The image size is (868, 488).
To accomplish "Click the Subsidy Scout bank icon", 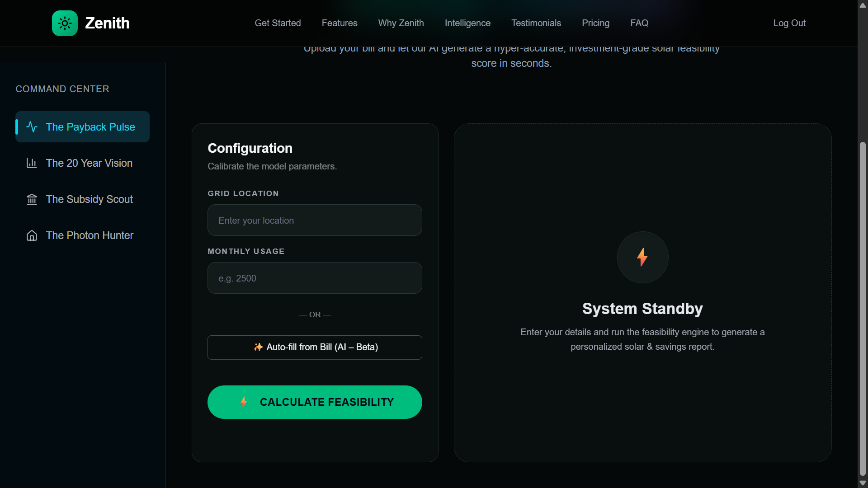I will pos(32,199).
